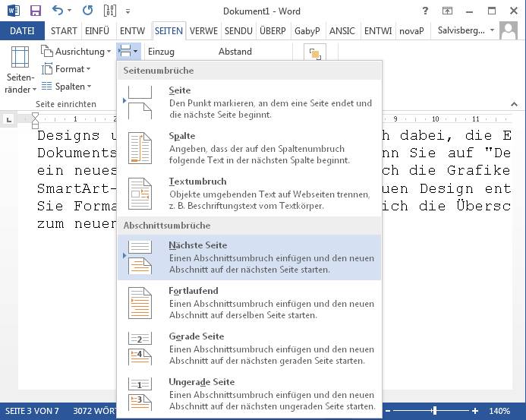
Task: Click the position object icon in Anordnen group
Action: click(315, 52)
